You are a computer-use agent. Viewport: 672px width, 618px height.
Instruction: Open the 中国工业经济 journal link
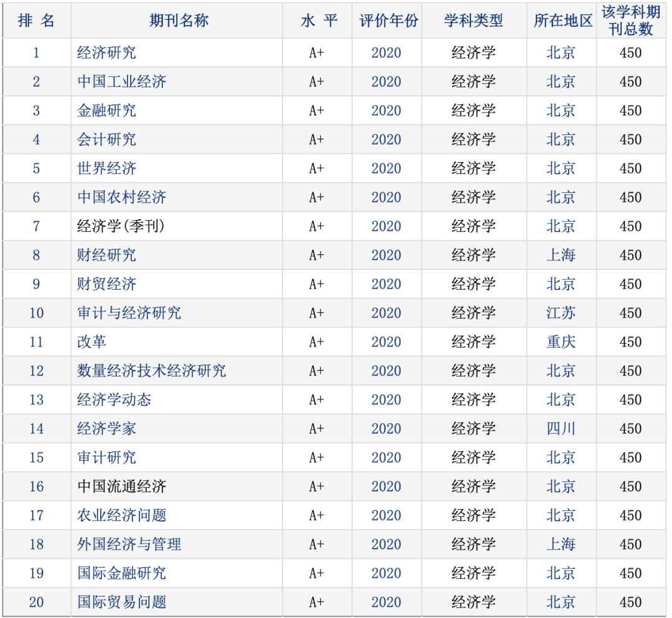click(122, 81)
